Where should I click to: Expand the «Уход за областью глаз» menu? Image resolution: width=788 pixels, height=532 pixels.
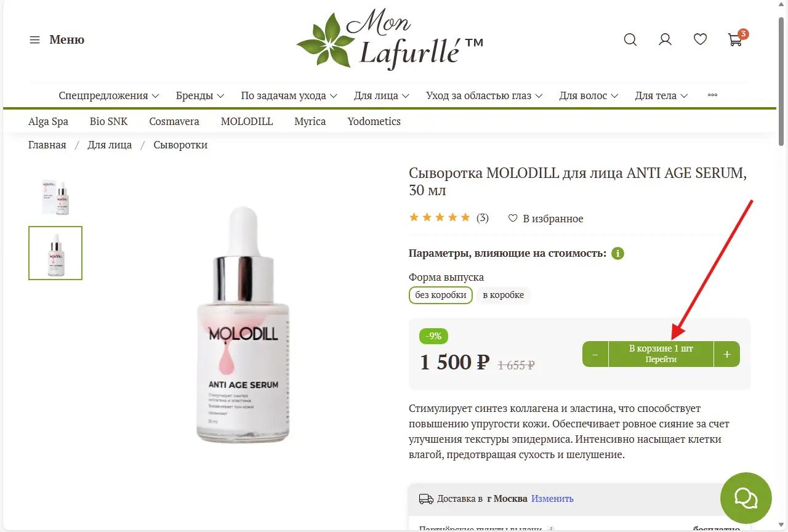(x=484, y=96)
